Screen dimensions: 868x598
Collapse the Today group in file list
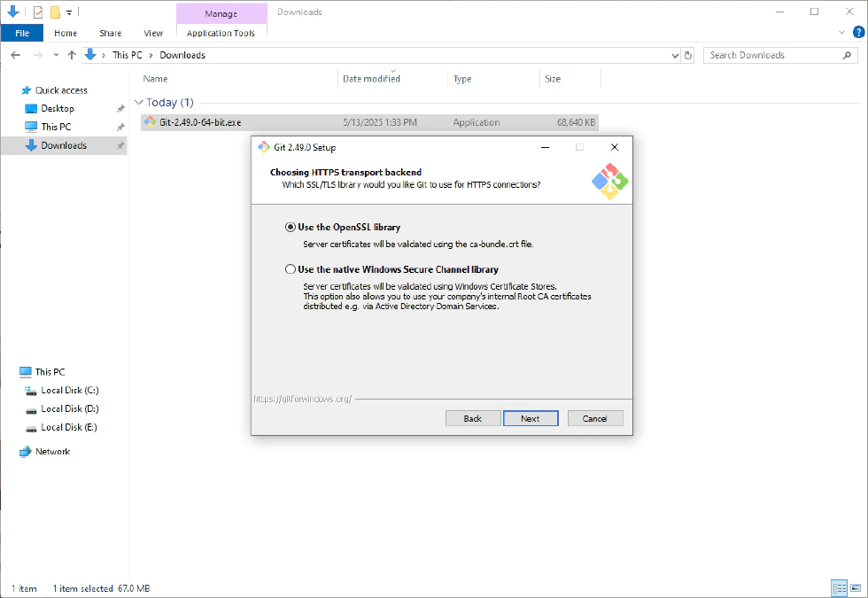pyautogui.click(x=139, y=103)
